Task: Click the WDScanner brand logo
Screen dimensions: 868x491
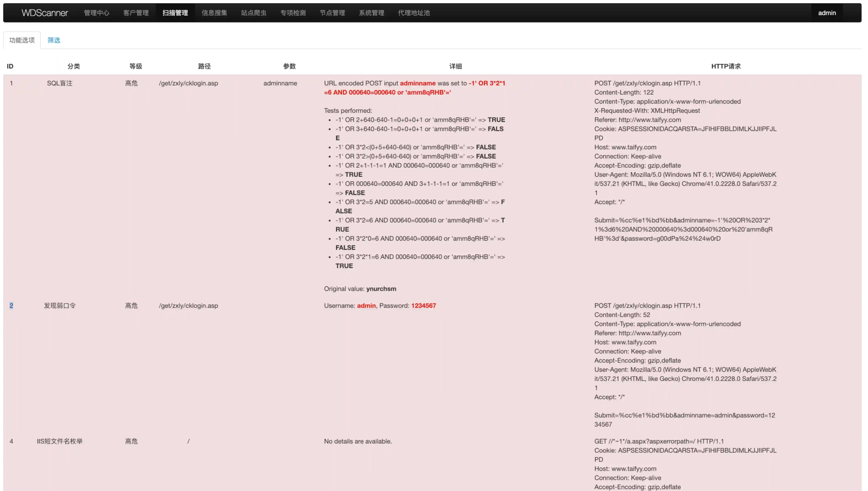Action: pos(45,13)
